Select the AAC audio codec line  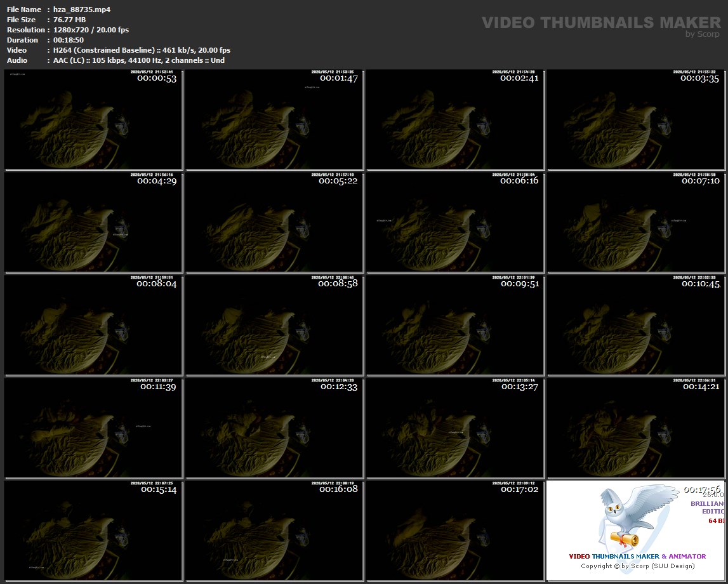click(x=139, y=60)
